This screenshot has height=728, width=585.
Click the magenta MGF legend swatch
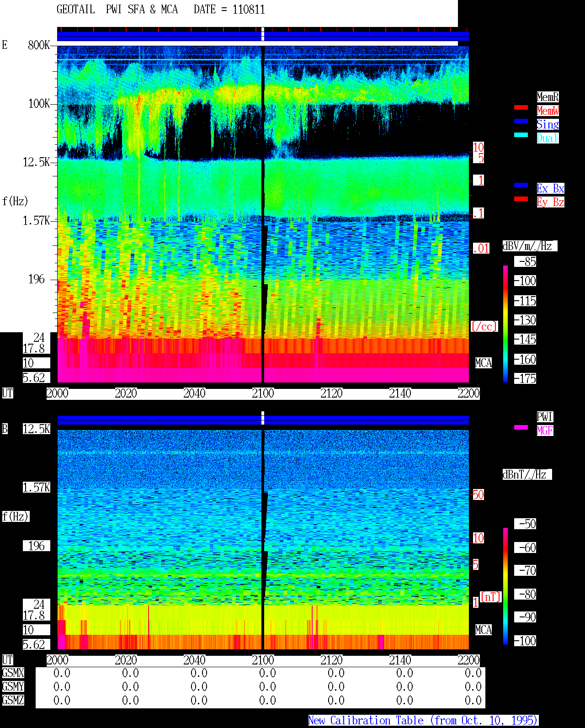(x=521, y=427)
